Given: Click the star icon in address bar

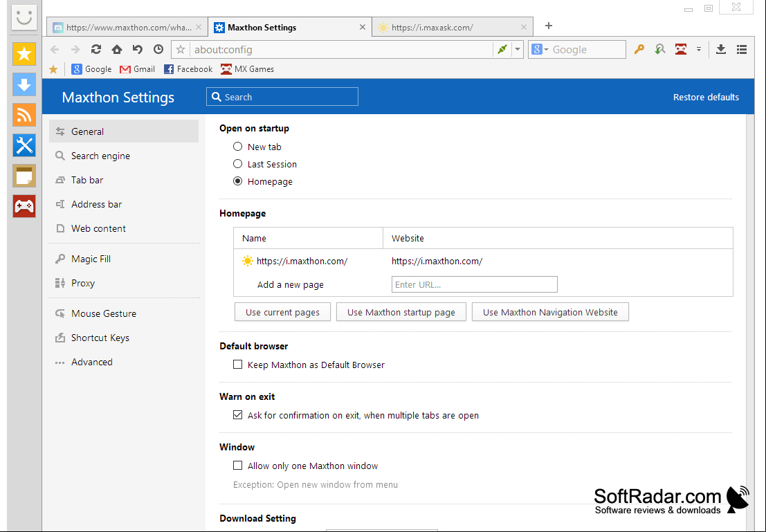Looking at the screenshot, I should click(181, 49).
